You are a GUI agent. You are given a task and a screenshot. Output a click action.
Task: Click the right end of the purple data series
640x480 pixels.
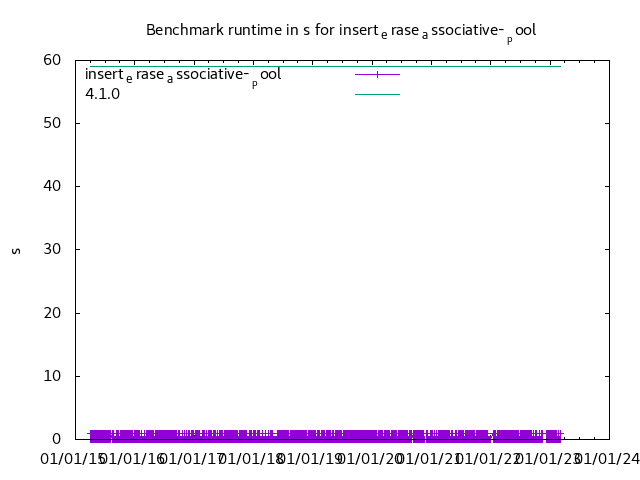click(560, 435)
